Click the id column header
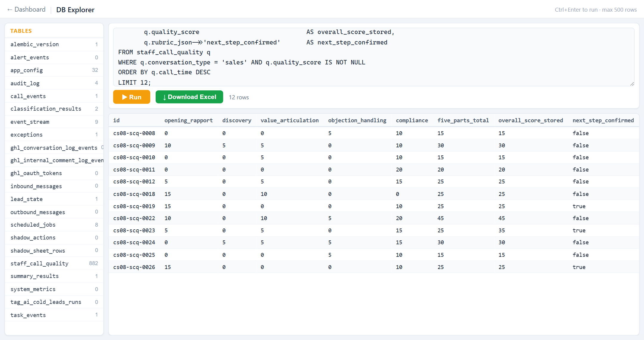Viewport: 644px width, 340px height. click(x=116, y=120)
